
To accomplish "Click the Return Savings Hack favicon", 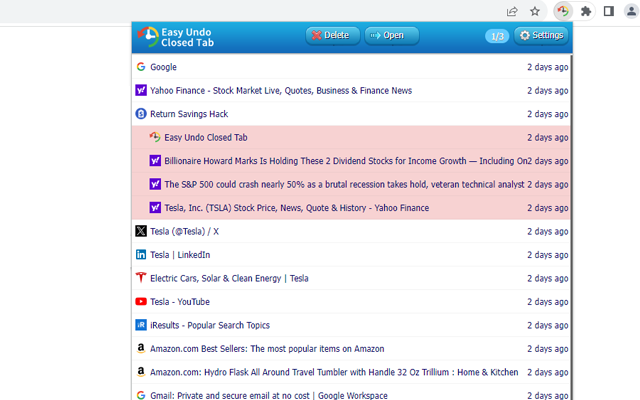I will coord(141,113).
